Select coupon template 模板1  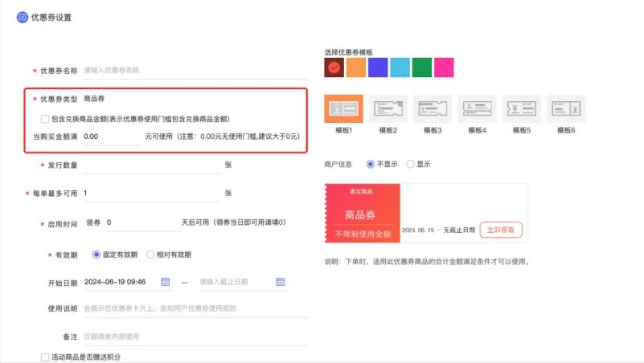point(343,108)
